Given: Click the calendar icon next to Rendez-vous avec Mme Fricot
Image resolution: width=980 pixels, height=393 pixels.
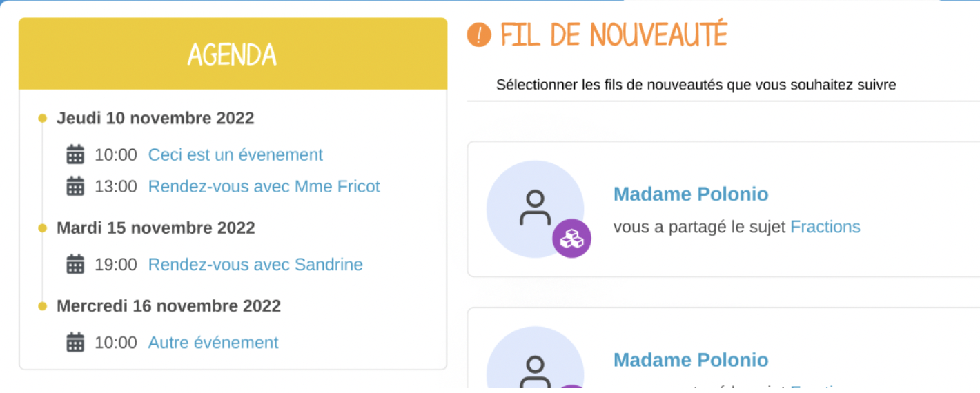Looking at the screenshot, I should click(x=75, y=186).
